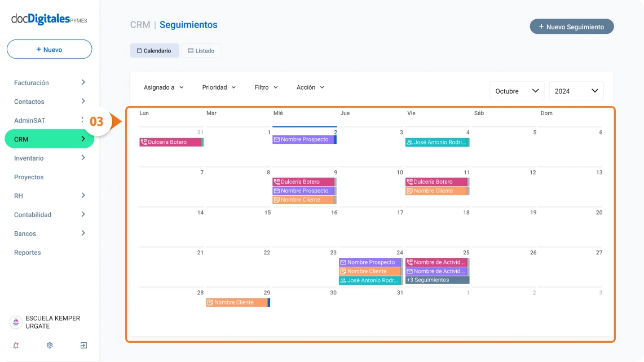Open the Proyectos menu item

[29, 177]
